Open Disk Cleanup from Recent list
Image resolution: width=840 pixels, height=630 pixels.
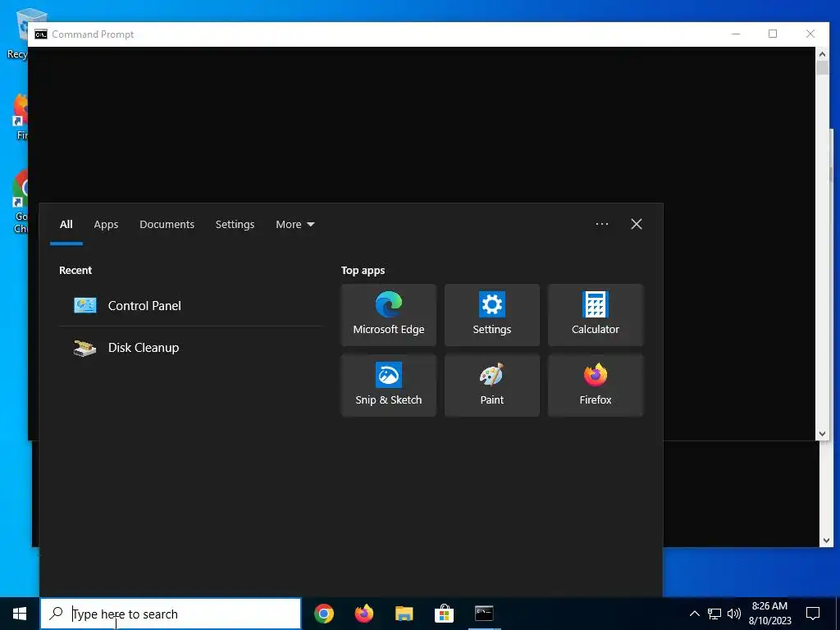coord(190,348)
